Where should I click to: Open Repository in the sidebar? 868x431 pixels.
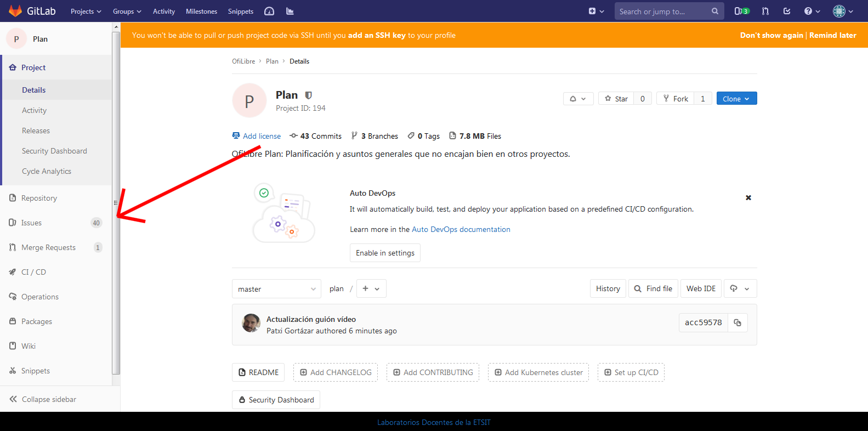click(39, 198)
